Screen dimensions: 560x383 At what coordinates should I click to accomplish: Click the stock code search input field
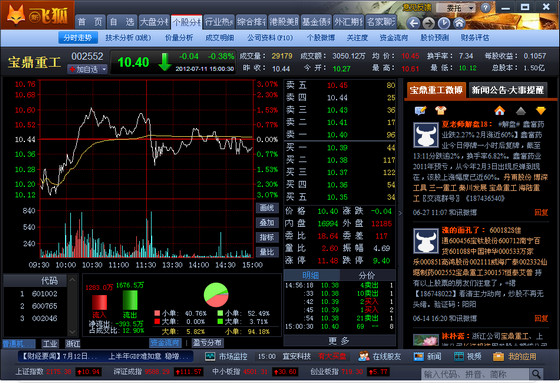tap(475, 374)
